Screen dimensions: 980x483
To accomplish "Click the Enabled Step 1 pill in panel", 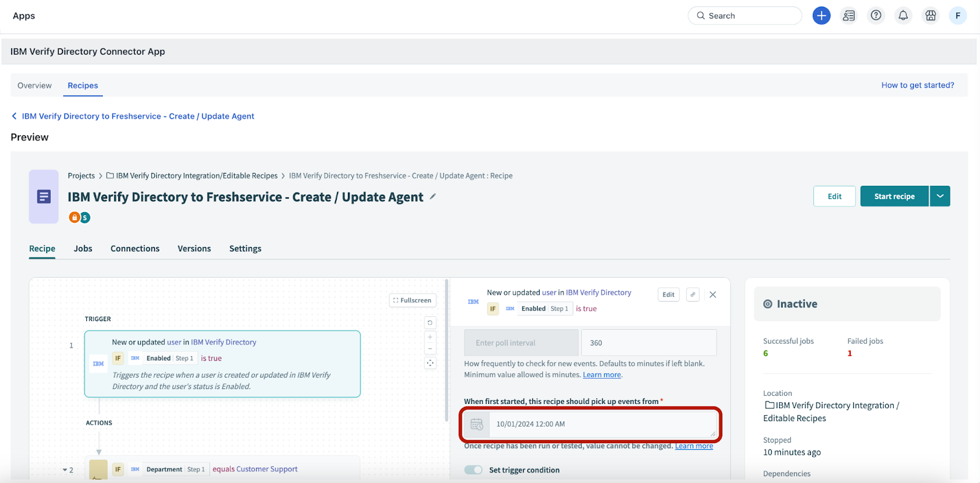I will point(545,309).
